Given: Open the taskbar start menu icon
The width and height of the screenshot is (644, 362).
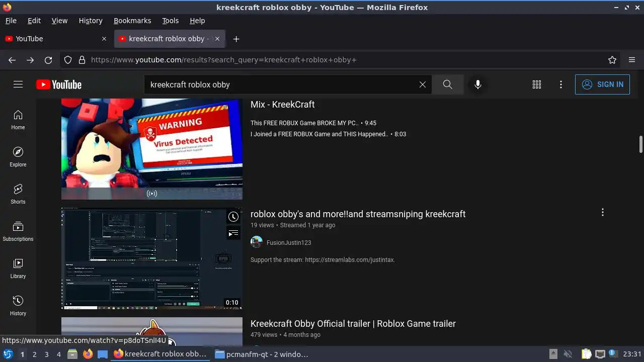Looking at the screenshot, I should 8,354.
